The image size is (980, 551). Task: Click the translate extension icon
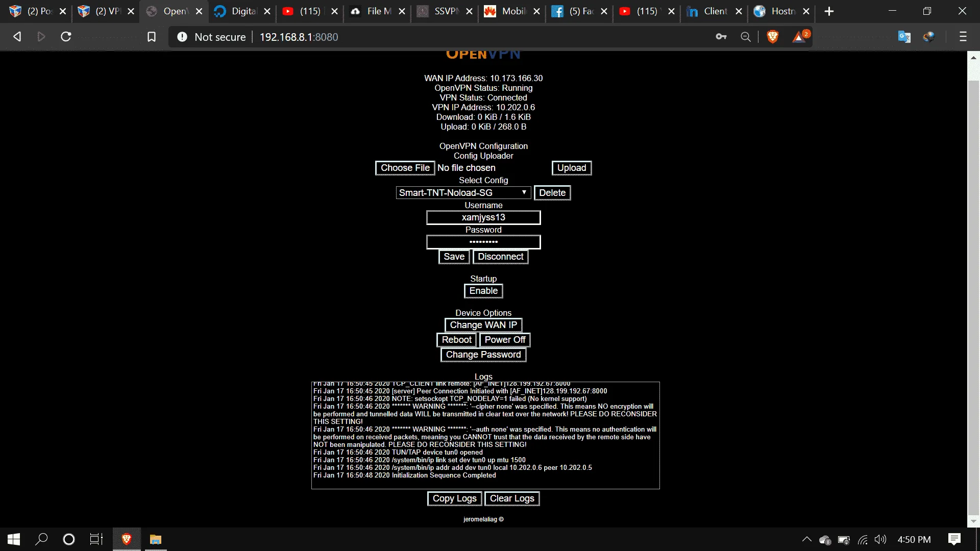904,37
